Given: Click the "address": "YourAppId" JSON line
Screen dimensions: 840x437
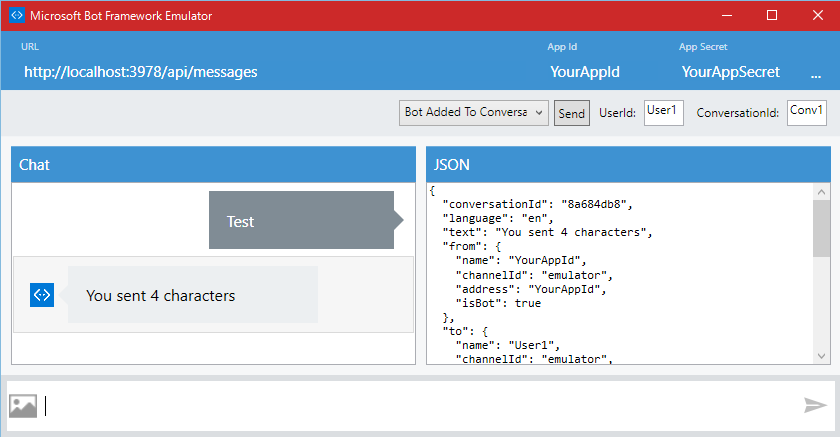Looking at the screenshot, I should tap(530, 289).
